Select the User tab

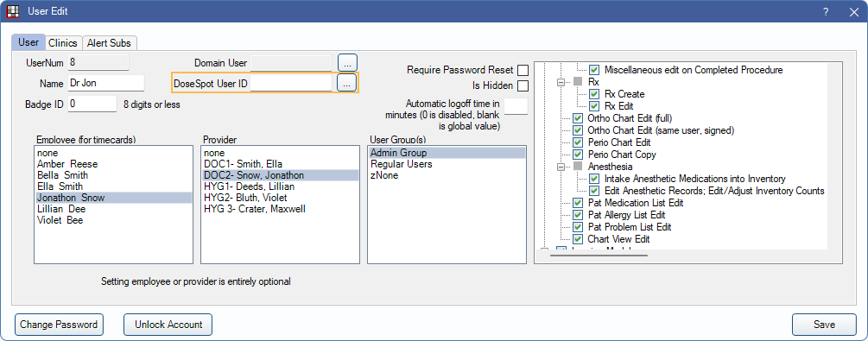(29, 42)
